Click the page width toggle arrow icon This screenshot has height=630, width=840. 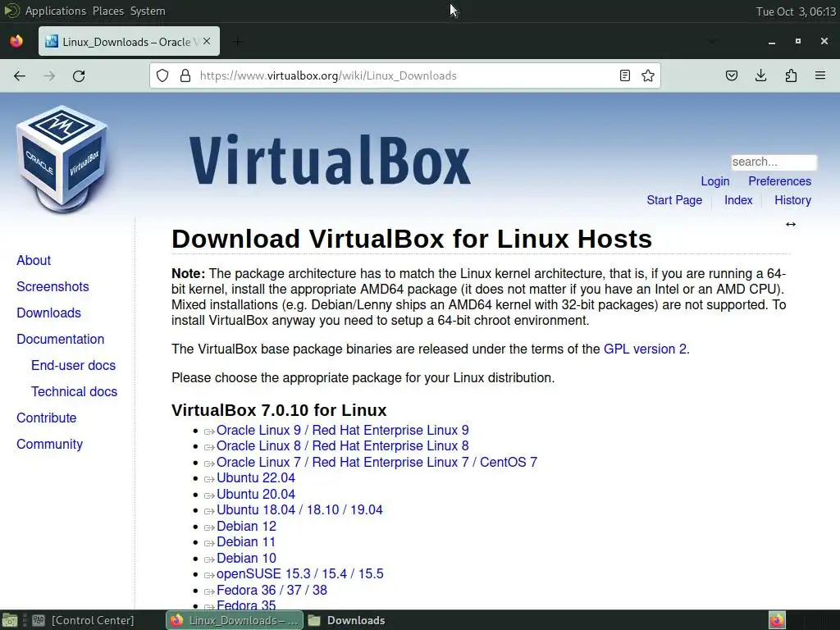coord(791,225)
